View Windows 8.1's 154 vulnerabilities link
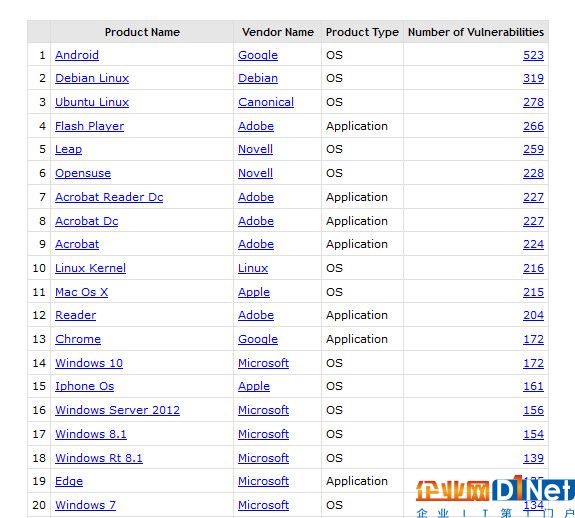The height and width of the screenshot is (518, 575). coord(533,434)
